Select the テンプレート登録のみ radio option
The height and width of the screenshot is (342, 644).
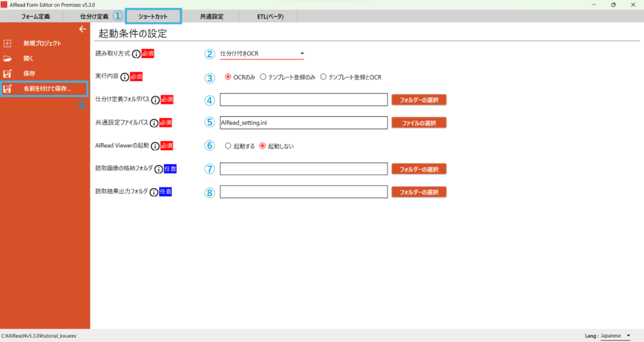[x=264, y=77]
